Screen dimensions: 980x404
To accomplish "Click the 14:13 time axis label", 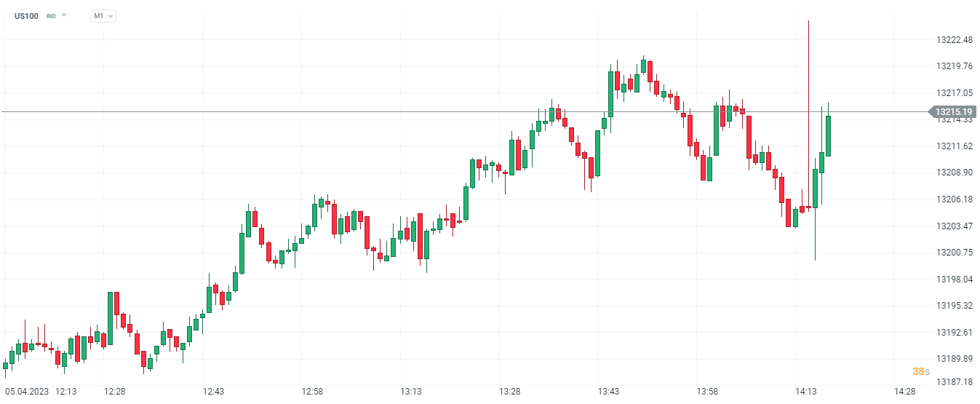I will [806, 392].
